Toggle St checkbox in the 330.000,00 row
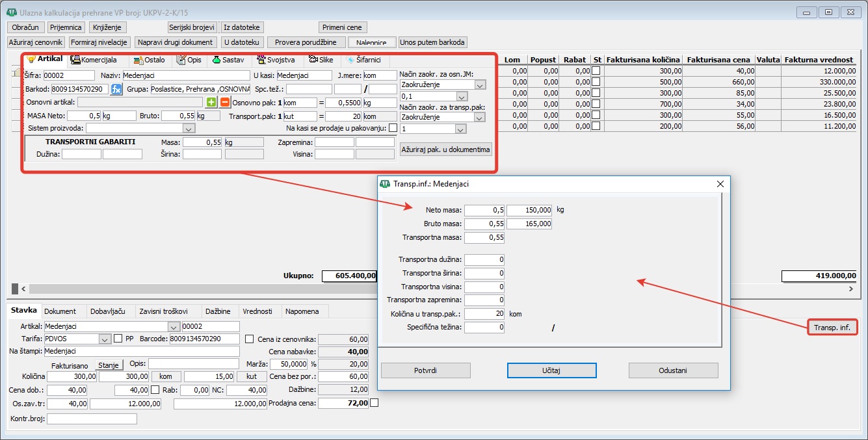The image size is (868, 440). (596, 82)
